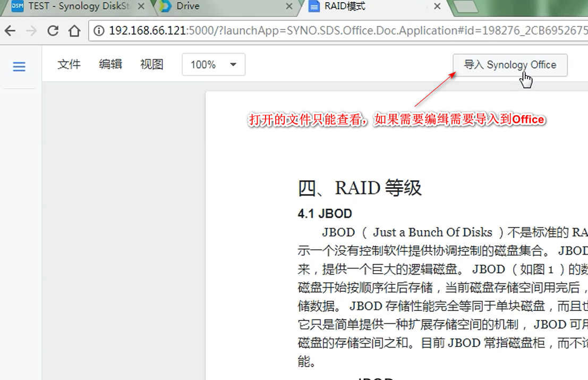Open the 编辑 menu
The height and width of the screenshot is (380, 588).
tap(110, 64)
